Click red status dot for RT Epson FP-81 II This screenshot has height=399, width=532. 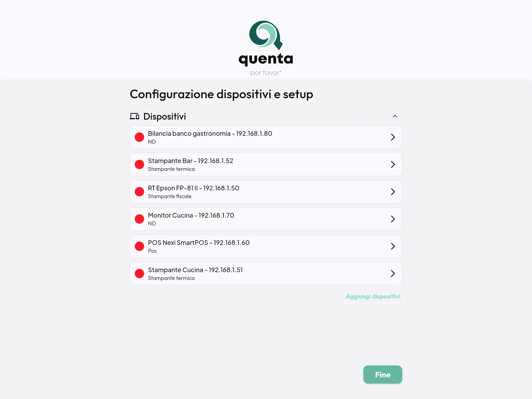pos(139,192)
